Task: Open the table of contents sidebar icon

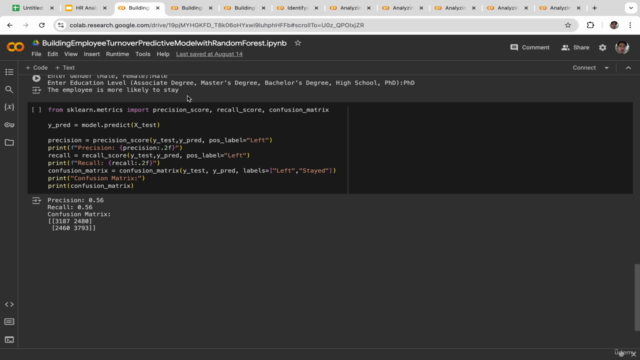Action: 9,72
